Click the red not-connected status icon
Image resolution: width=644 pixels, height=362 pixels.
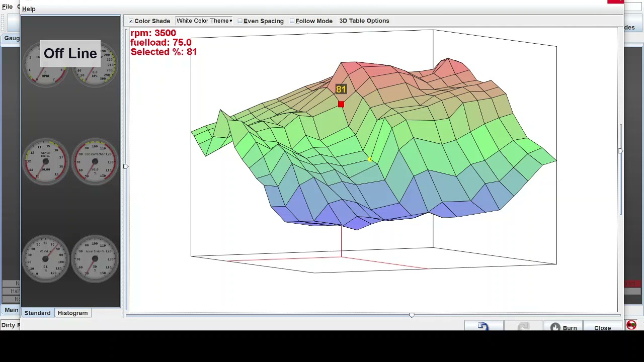(x=631, y=325)
